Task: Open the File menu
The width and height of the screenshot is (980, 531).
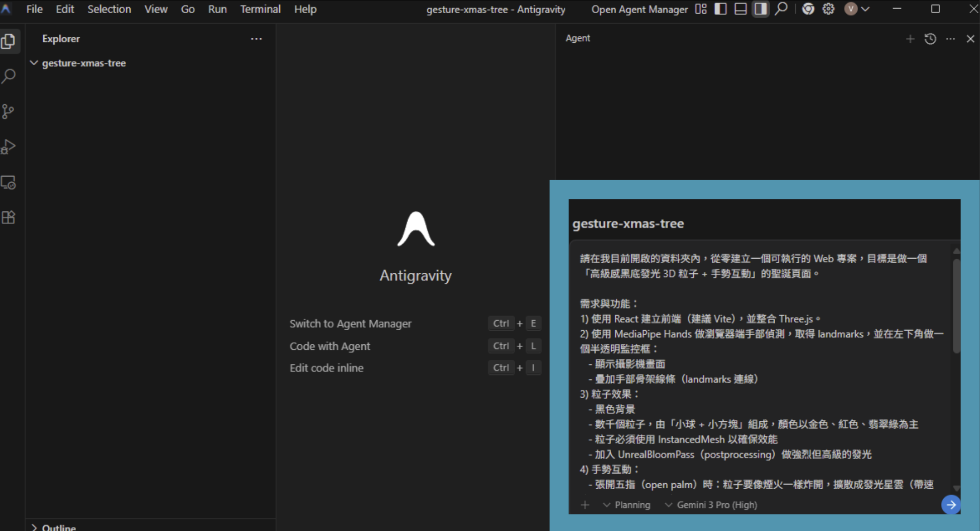Action: click(34, 9)
